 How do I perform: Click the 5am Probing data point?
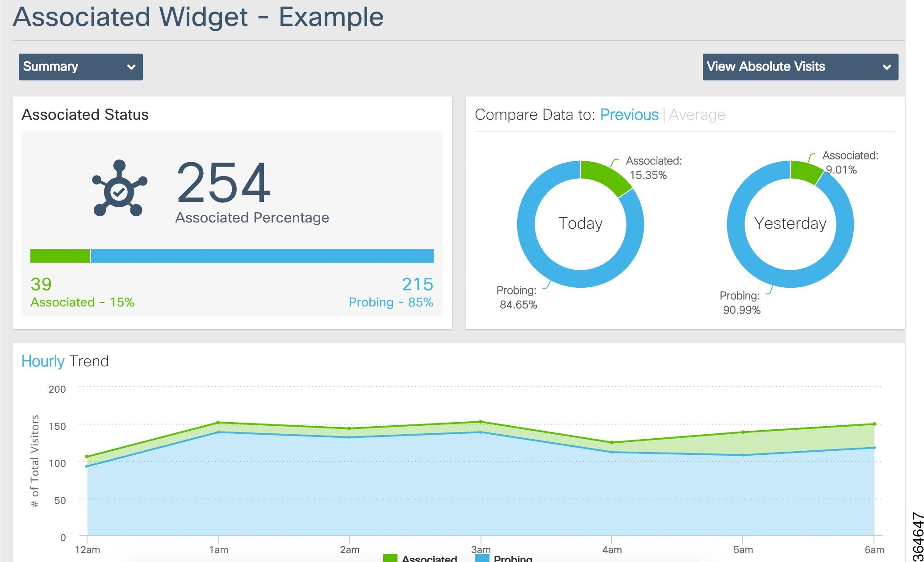[743, 455]
